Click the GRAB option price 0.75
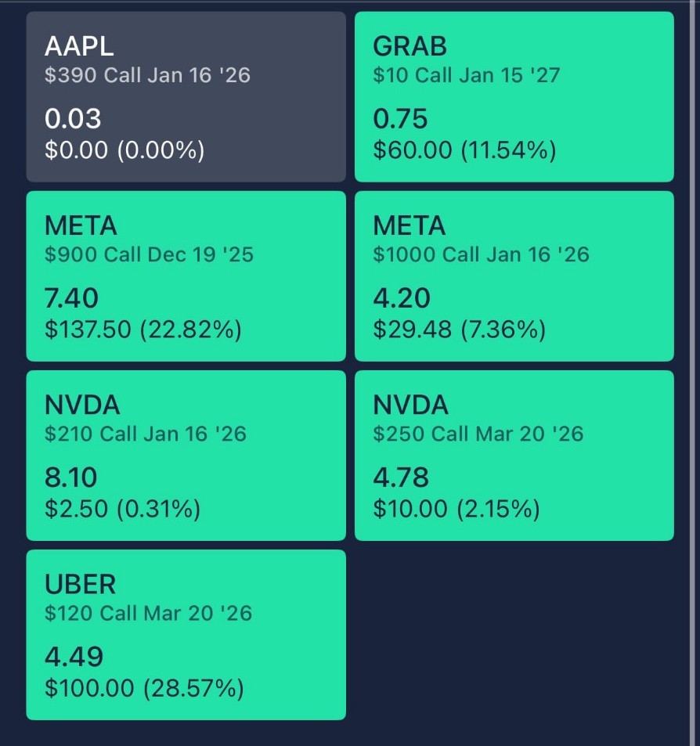The height and width of the screenshot is (746, 700). [x=400, y=118]
